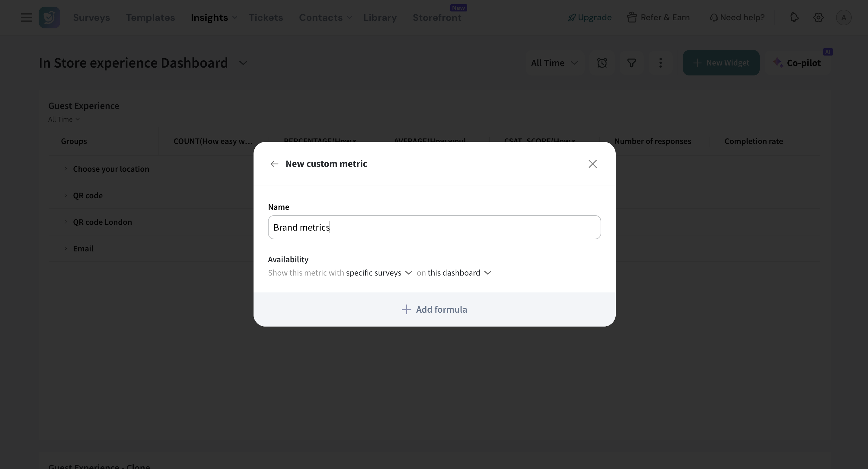
Task: Click the Brand metrics name input field
Action: coord(434,228)
